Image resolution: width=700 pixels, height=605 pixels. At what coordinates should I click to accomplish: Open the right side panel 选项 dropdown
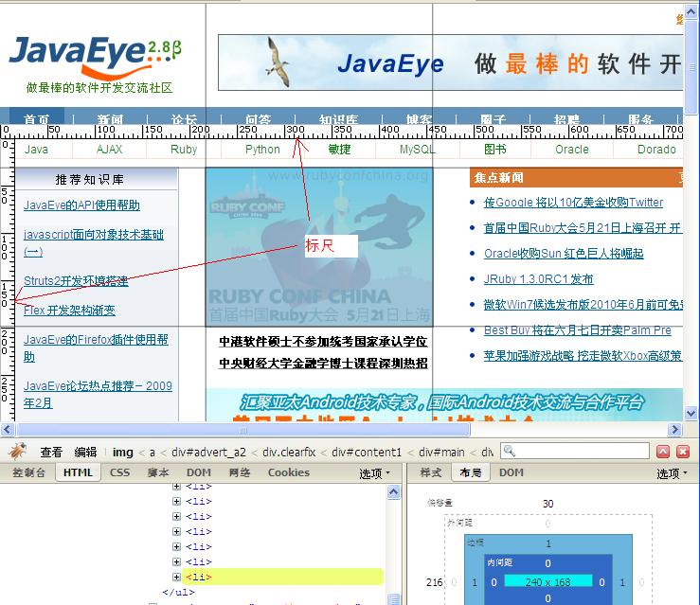(672, 473)
